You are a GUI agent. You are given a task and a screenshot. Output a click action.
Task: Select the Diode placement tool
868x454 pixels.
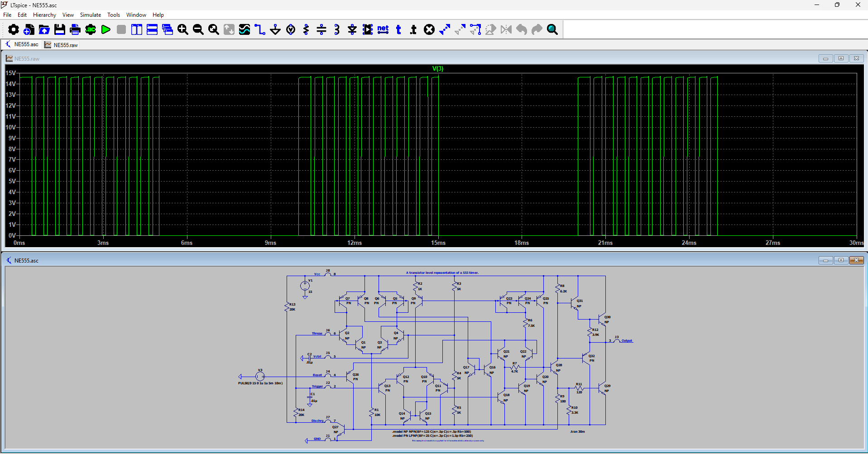352,30
